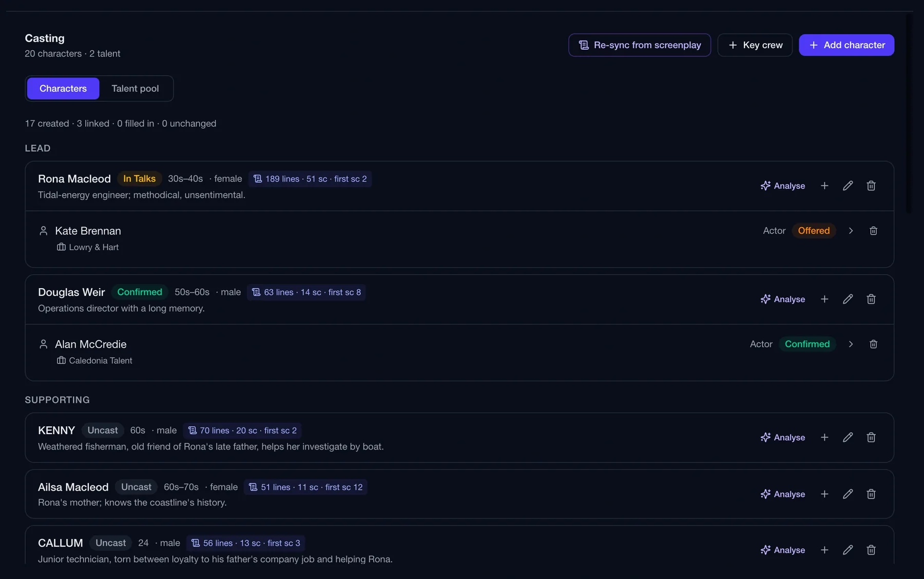The height and width of the screenshot is (579, 924).
Task: Analyse the KENNY character
Action: pos(783,437)
